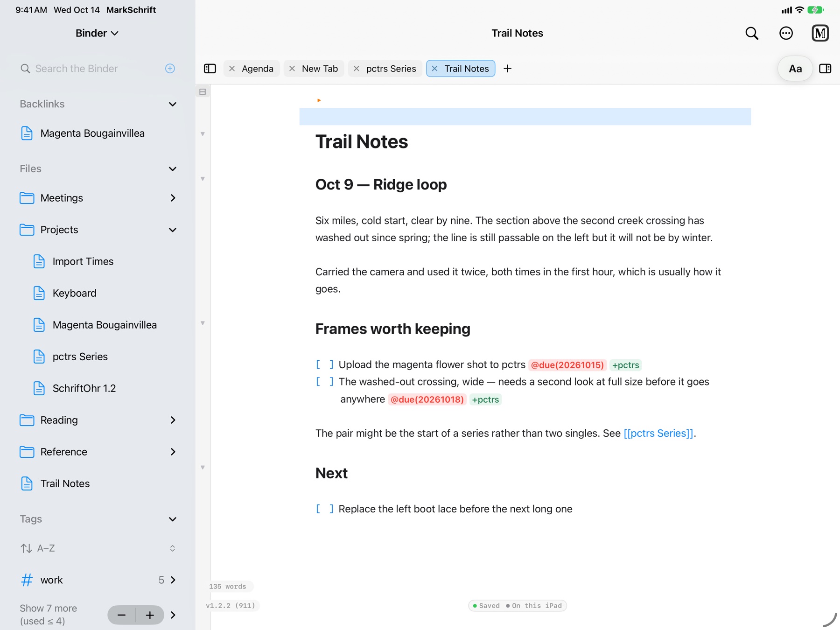
Task: Click the A–Z sort arrows icon
Action: (27, 548)
